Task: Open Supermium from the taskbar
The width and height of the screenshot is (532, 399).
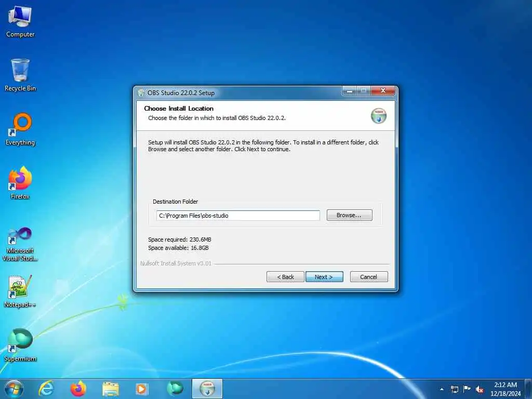Action: (175, 389)
